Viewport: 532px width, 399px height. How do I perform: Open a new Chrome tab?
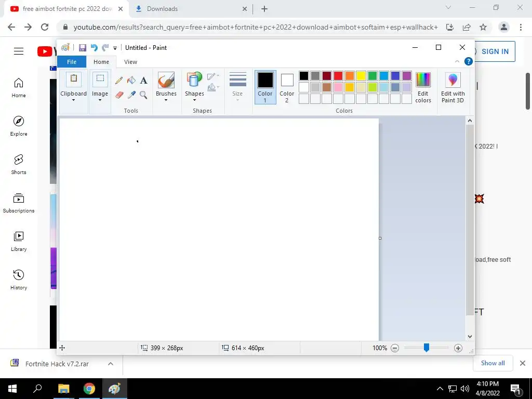pyautogui.click(x=264, y=9)
